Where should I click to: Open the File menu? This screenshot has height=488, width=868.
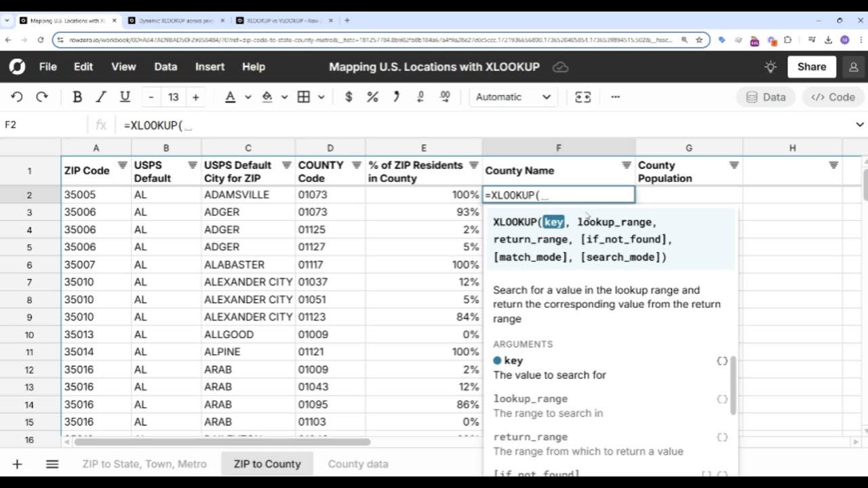coord(48,66)
